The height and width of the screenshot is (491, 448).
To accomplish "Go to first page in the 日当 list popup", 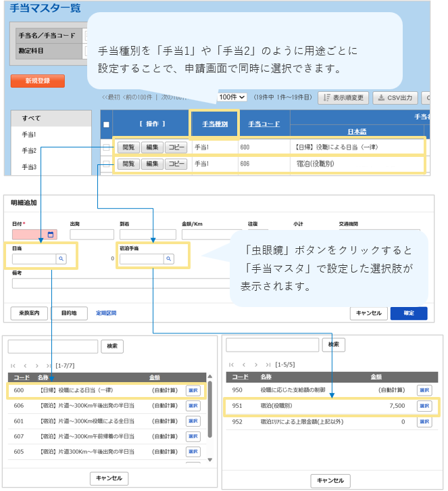I will [13, 365].
